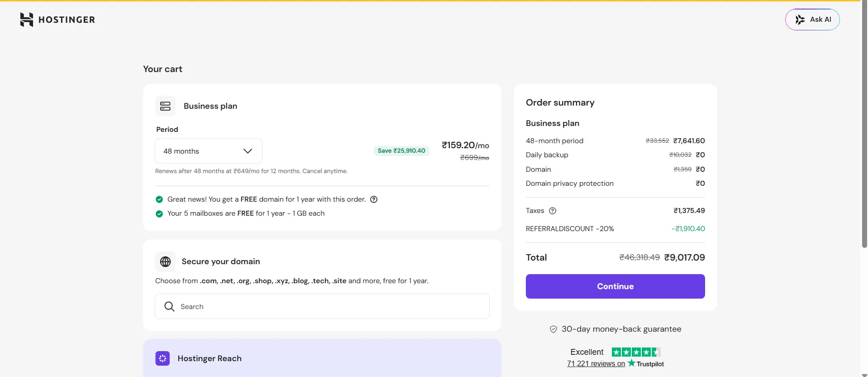Click the total ₹9,017.09 amount
The width and height of the screenshot is (868, 377).
684,257
